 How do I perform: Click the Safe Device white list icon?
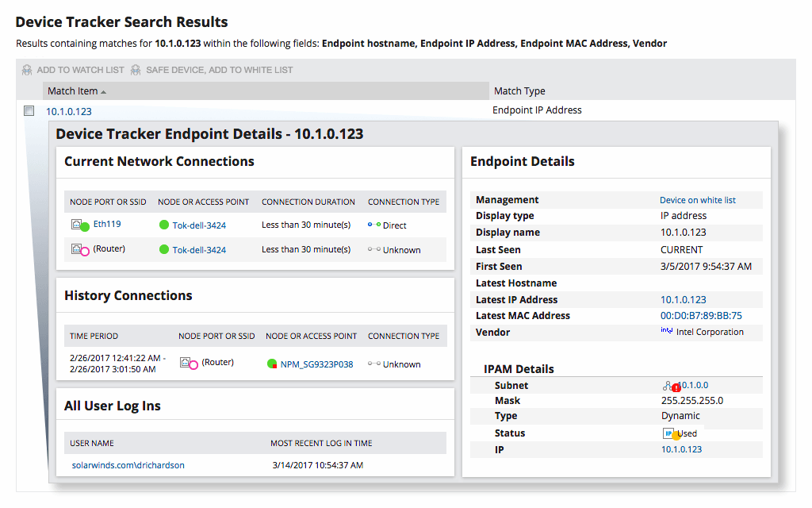135,70
